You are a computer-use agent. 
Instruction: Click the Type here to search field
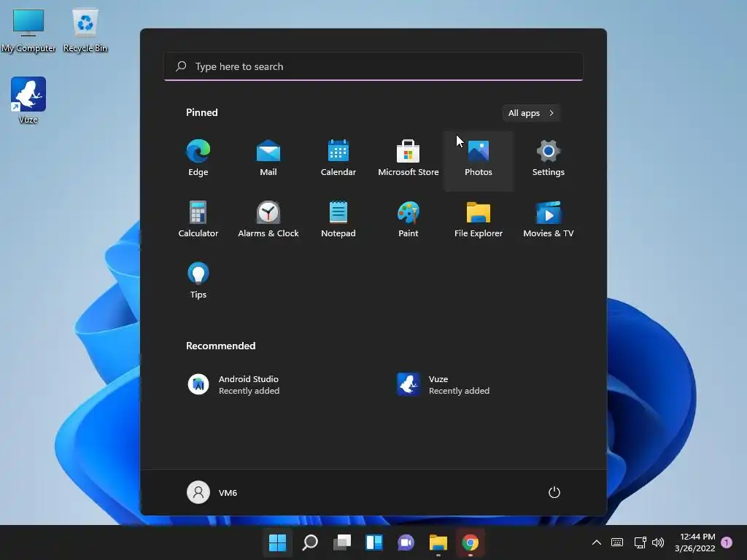[373, 66]
